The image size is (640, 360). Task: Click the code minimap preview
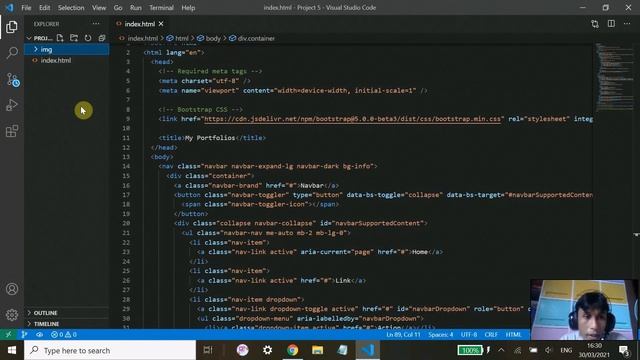click(615, 78)
